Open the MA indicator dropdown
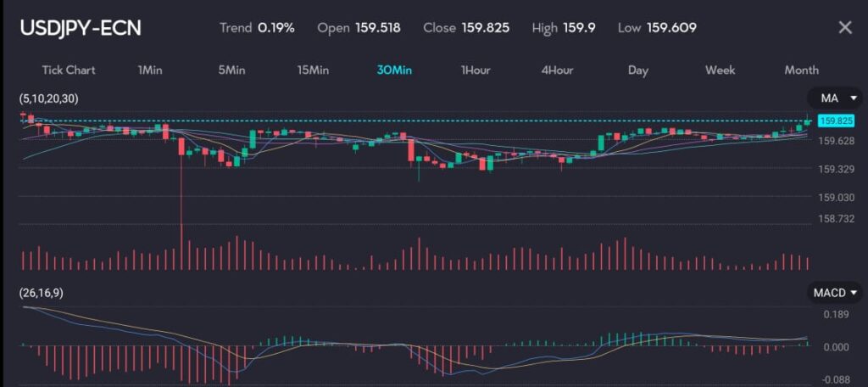 point(835,98)
